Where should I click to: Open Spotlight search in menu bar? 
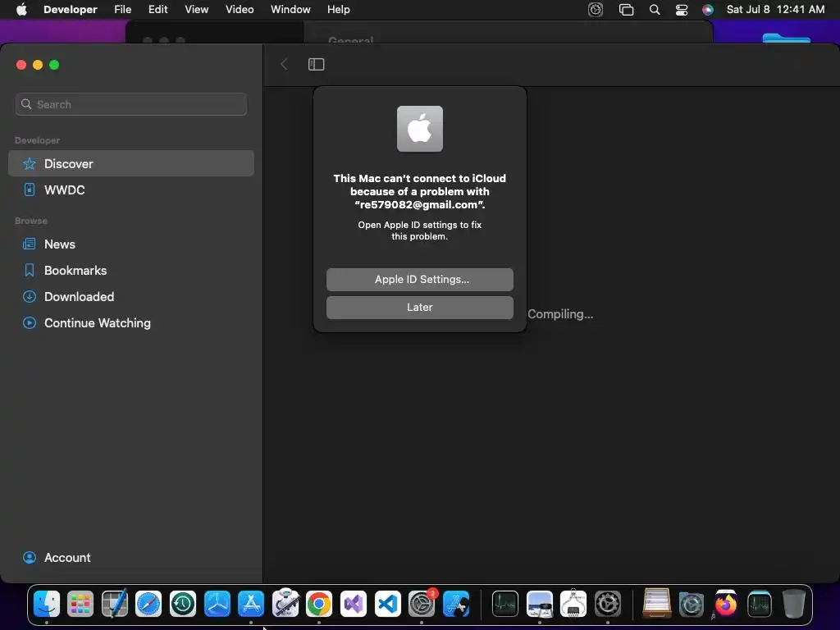coord(654,10)
